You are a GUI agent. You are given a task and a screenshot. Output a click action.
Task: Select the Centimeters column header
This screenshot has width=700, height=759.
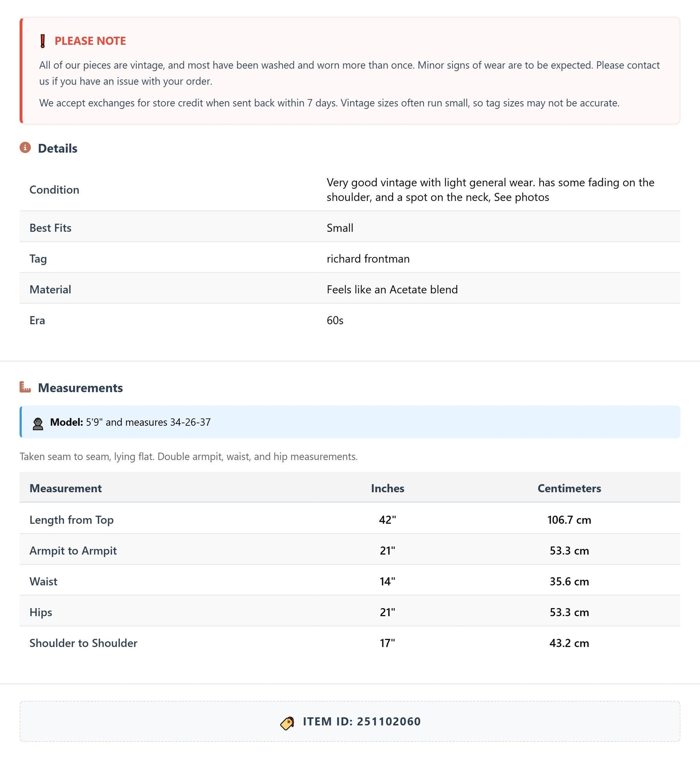tap(569, 488)
